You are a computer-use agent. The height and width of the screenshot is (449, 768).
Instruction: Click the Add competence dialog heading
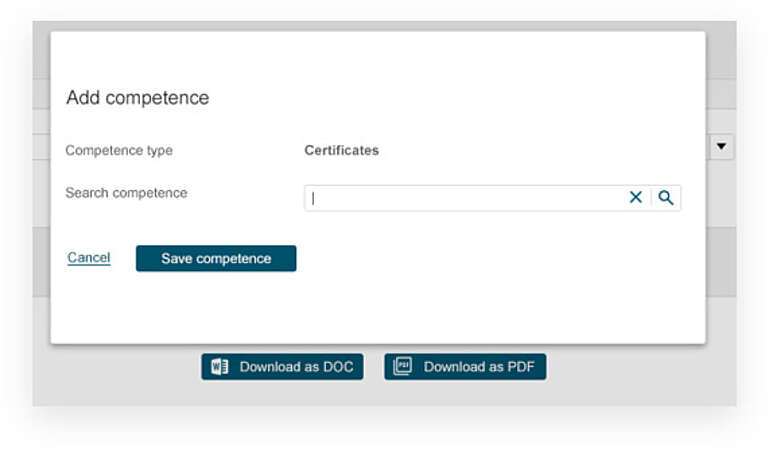point(138,97)
